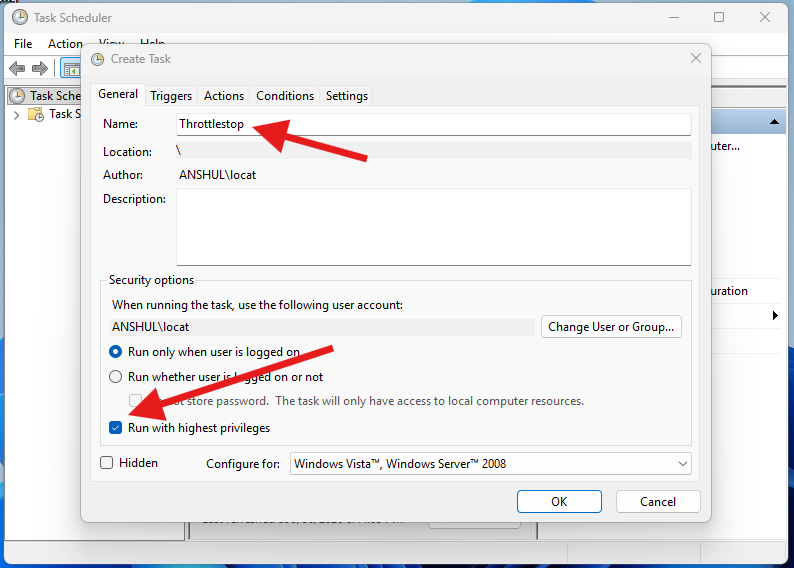Viewport: 794px width, 568px height.
Task: Select the Task Scheduler library folder icon
Action: [36, 114]
